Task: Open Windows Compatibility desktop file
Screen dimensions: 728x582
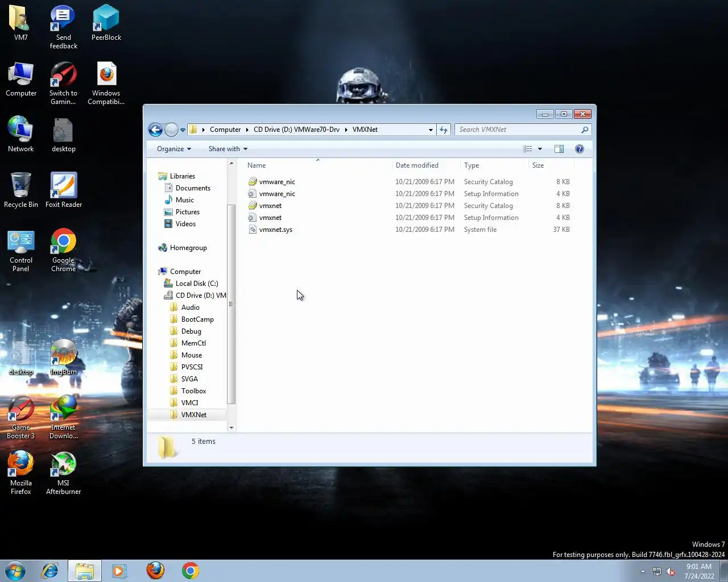Action: coord(106,84)
